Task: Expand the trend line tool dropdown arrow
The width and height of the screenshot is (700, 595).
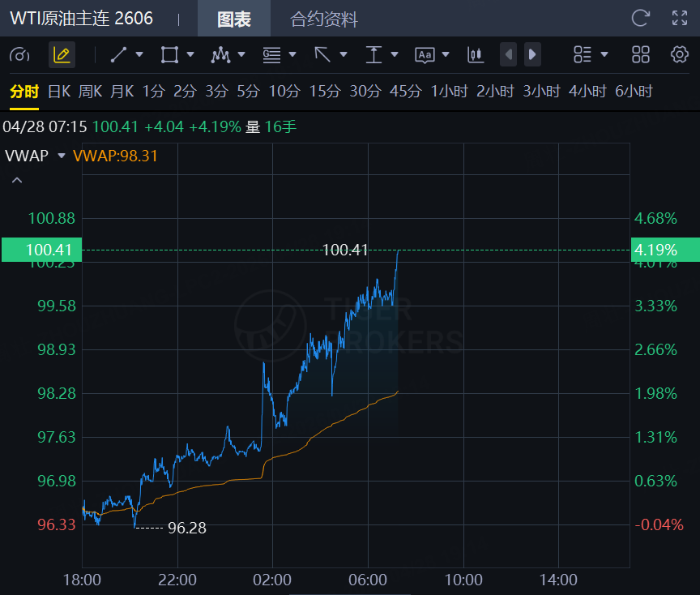Action: point(139,55)
